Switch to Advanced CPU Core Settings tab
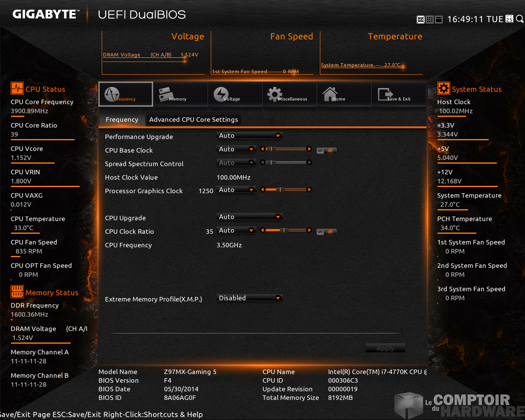 (193, 119)
